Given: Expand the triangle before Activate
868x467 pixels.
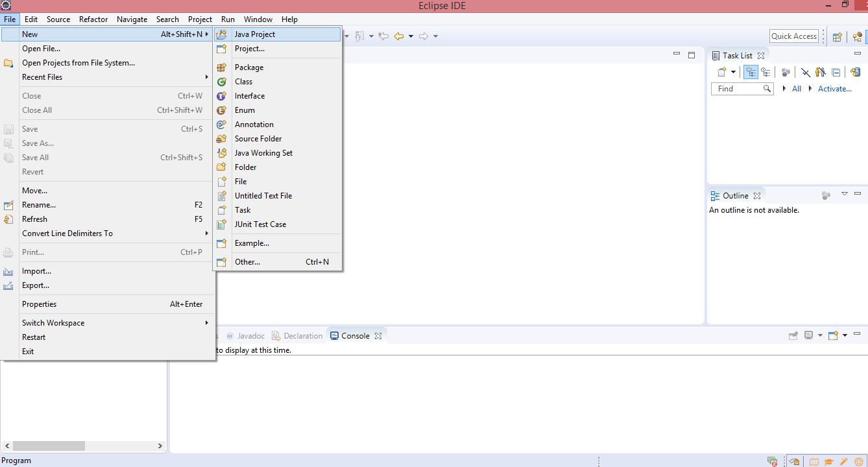Looking at the screenshot, I should pos(810,89).
